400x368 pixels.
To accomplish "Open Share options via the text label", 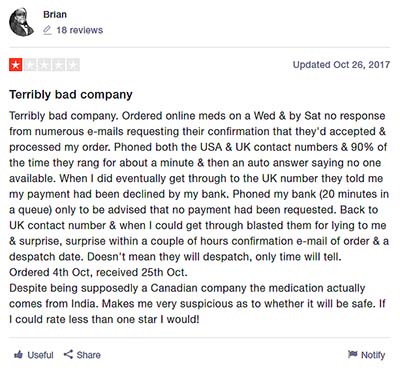I will [x=88, y=355].
